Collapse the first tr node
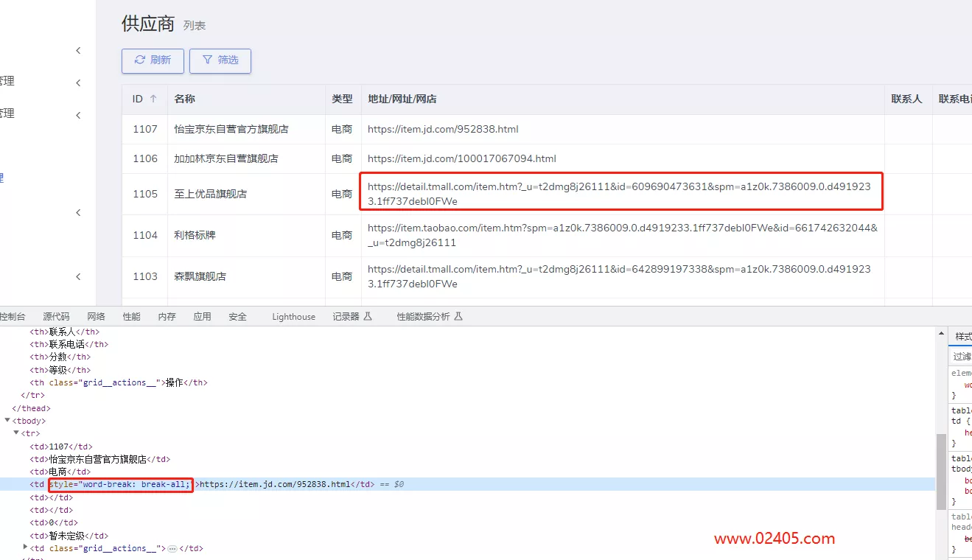The image size is (972, 560). point(16,433)
